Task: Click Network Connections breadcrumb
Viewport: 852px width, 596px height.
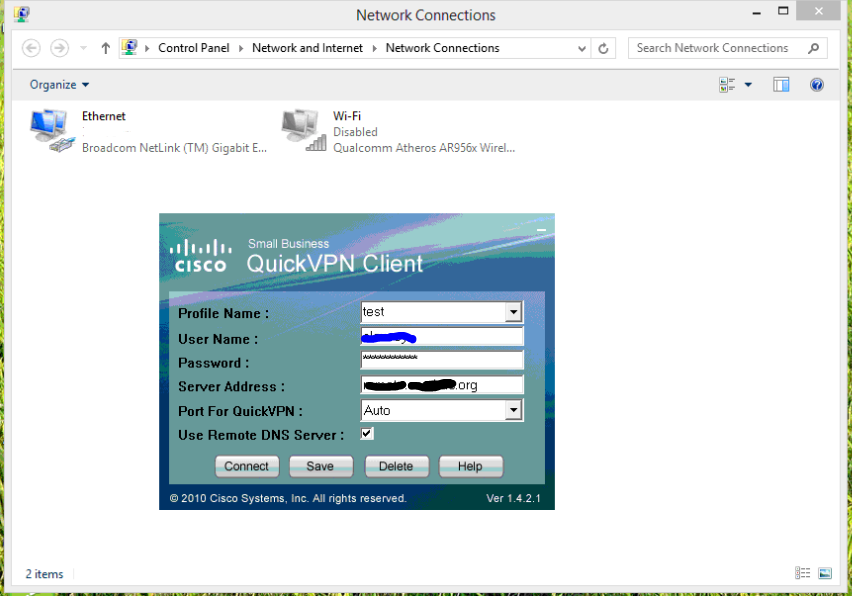Action: tap(442, 48)
